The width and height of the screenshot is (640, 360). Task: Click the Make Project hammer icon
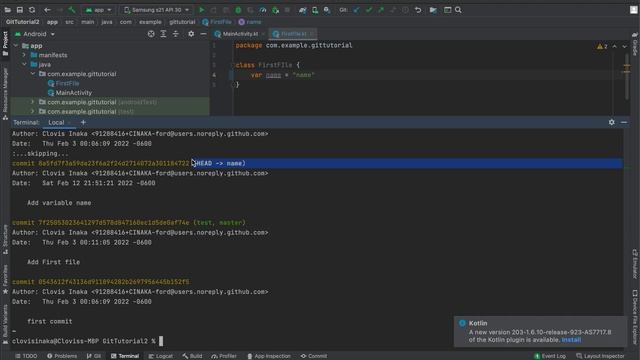(72, 10)
